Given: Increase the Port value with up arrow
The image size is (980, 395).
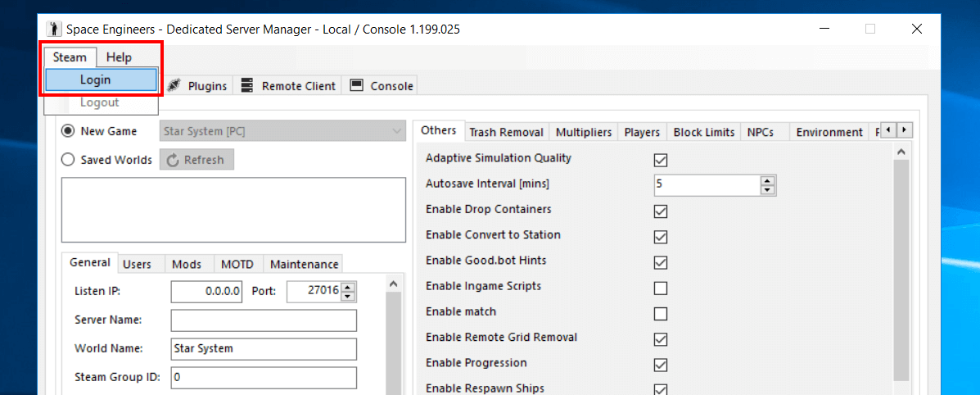Looking at the screenshot, I should [349, 287].
